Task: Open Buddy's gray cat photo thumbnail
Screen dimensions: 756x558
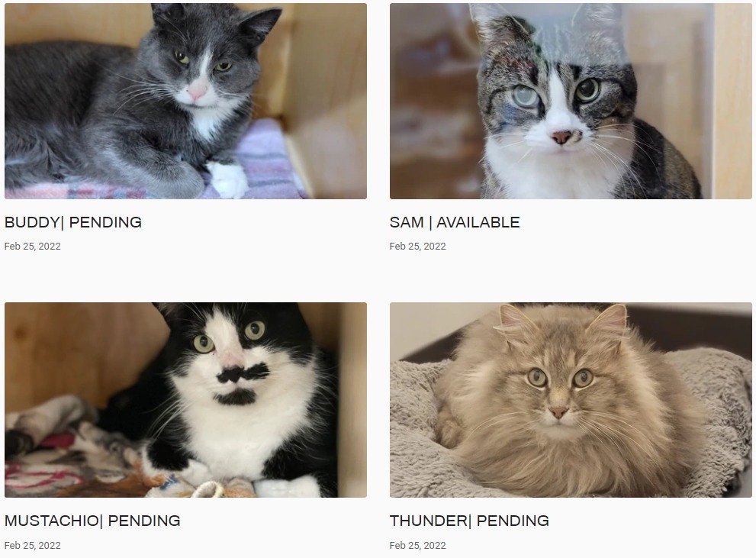Action: tap(185, 102)
